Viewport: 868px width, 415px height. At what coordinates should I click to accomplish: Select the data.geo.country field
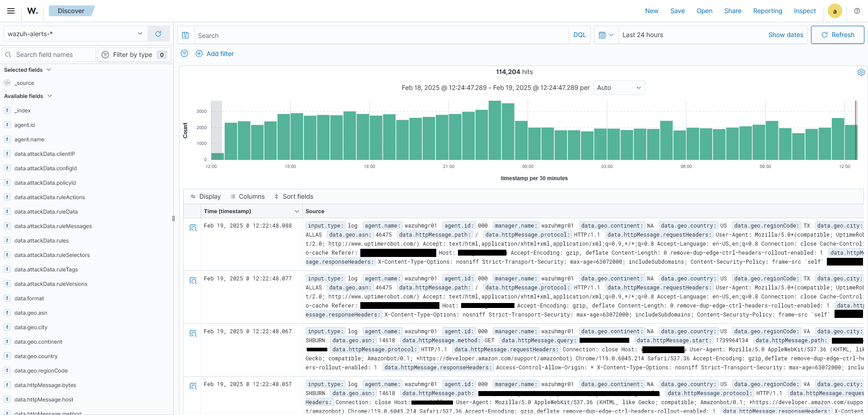pyautogui.click(x=36, y=356)
